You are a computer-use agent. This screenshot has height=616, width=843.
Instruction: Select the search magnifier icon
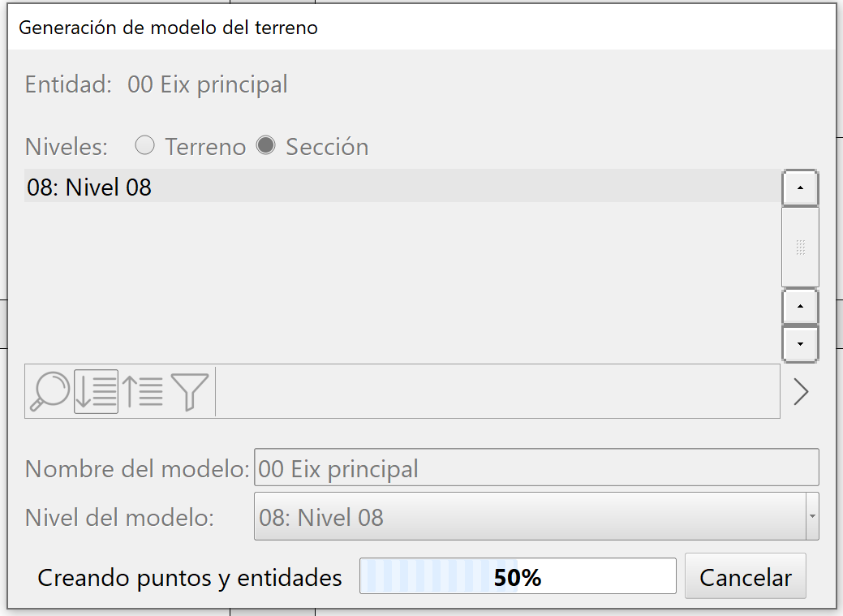tap(53, 391)
